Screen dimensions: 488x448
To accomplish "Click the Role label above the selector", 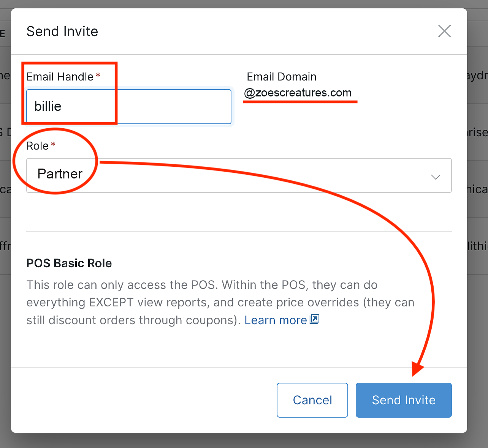I will click(x=37, y=145).
